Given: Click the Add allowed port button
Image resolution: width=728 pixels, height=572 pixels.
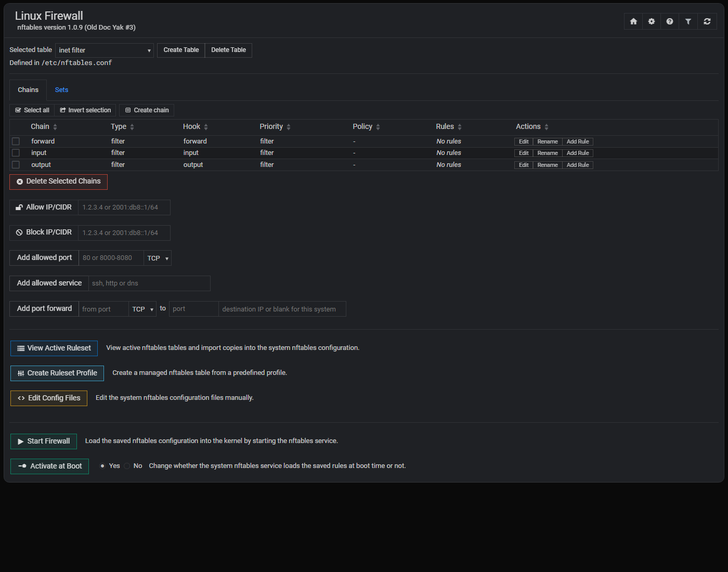Looking at the screenshot, I should (x=44, y=258).
